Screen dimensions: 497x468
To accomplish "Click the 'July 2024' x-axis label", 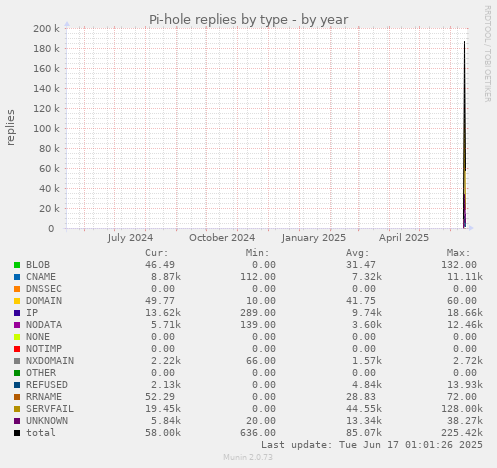I will click(x=130, y=238).
